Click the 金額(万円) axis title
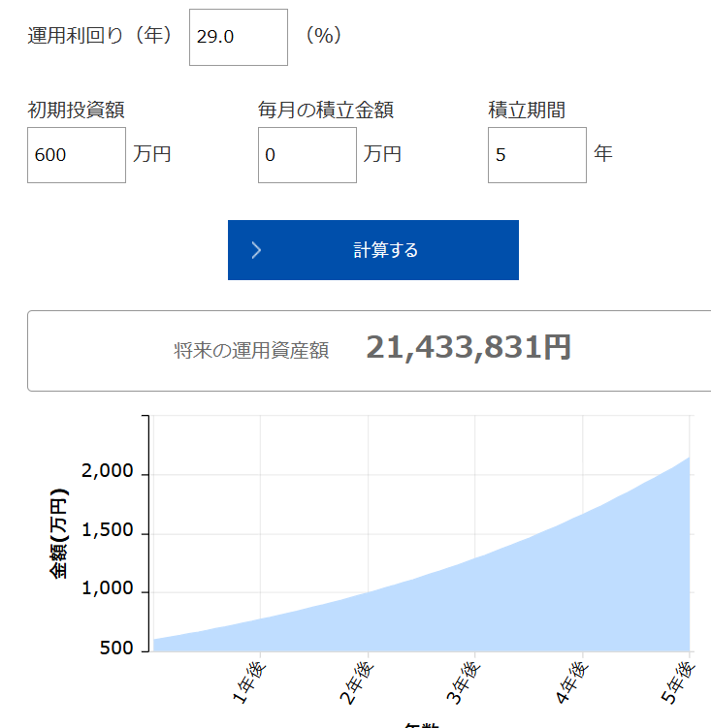This screenshot has width=711, height=728. 59,533
